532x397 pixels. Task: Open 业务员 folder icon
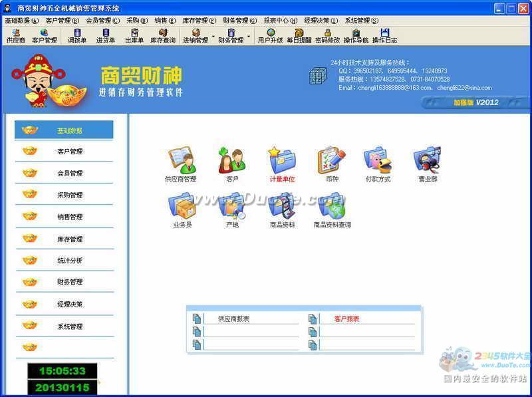click(x=182, y=210)
